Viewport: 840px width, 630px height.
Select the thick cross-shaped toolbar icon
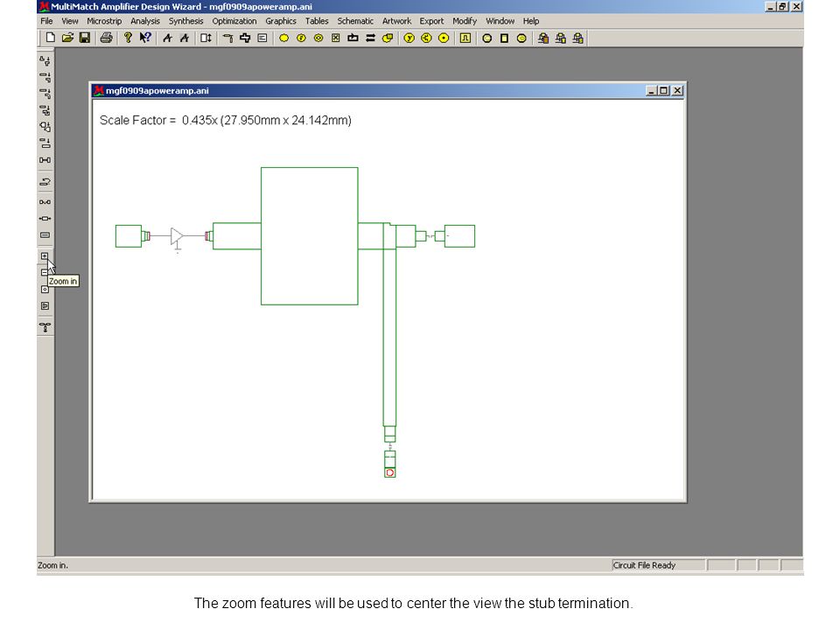coord(245,38)
